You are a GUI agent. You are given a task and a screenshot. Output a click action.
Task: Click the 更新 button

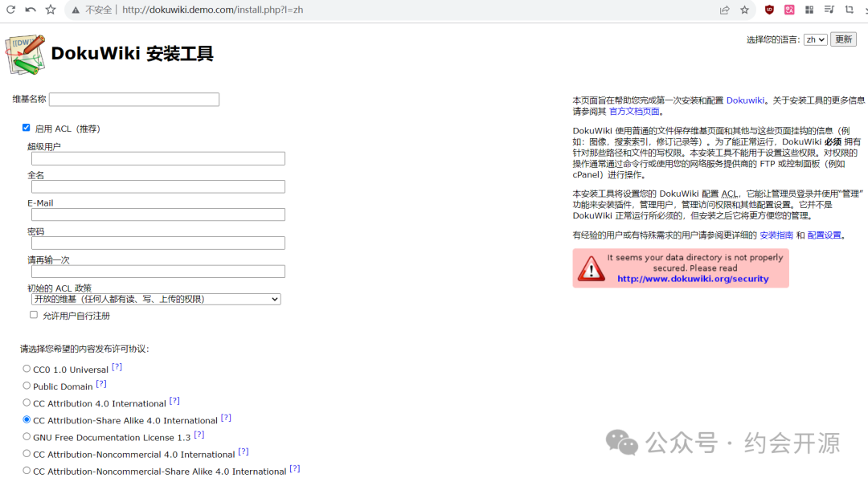click(843, 39)
